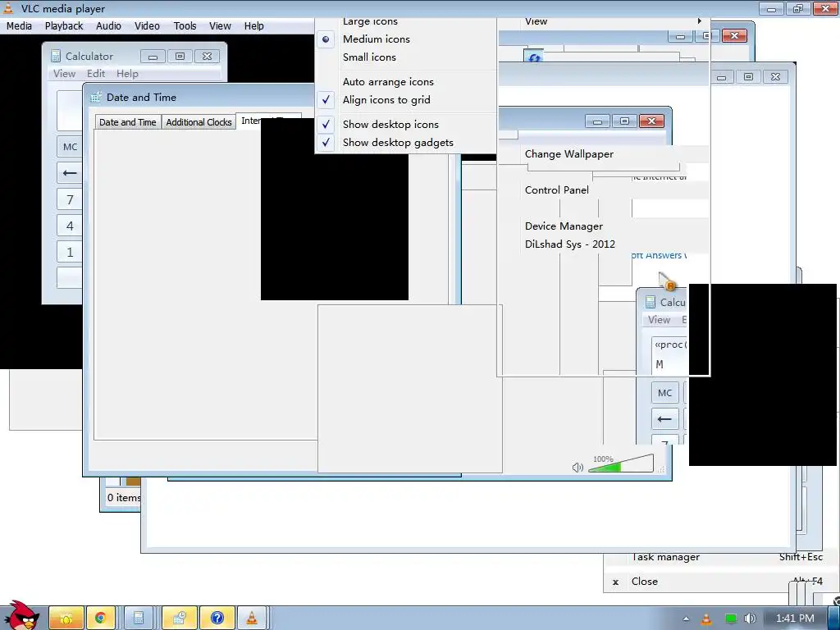Open Date and Time taskbar button
This screenshot has width=840, height=630.
click(180, 619)
